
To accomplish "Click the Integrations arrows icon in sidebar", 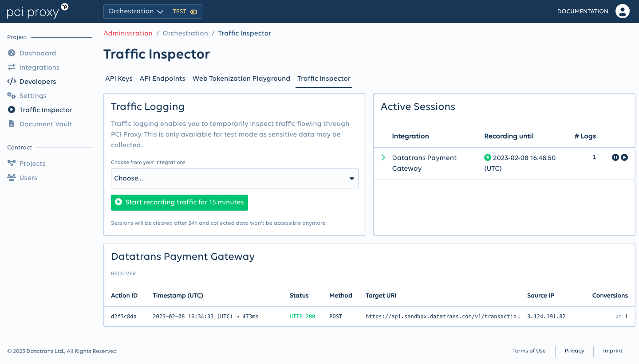I will (x=12, y=67).
